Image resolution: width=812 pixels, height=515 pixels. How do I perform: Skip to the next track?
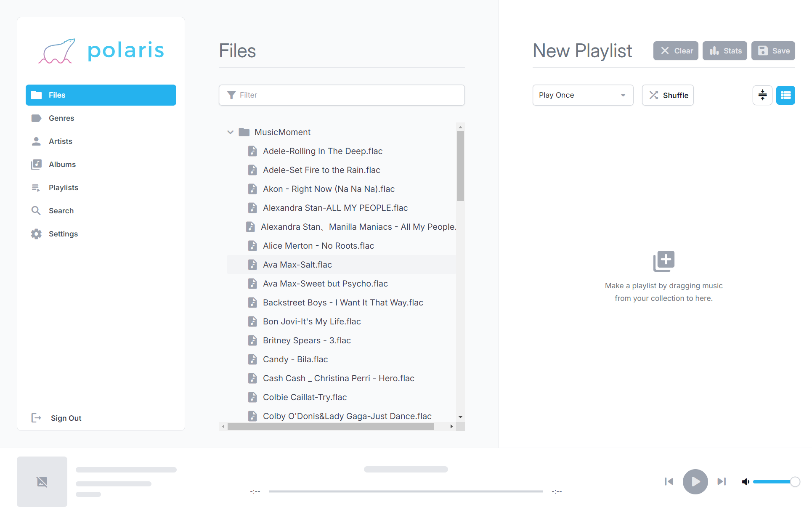722,481
